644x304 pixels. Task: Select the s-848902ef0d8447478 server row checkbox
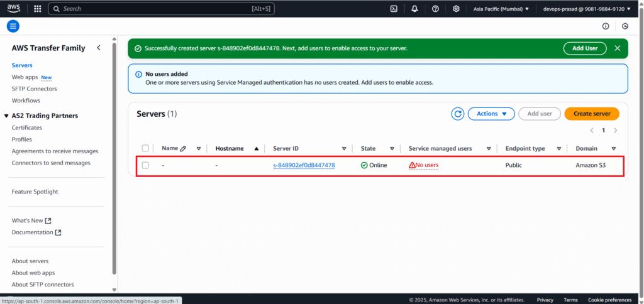tap(145, 165)
